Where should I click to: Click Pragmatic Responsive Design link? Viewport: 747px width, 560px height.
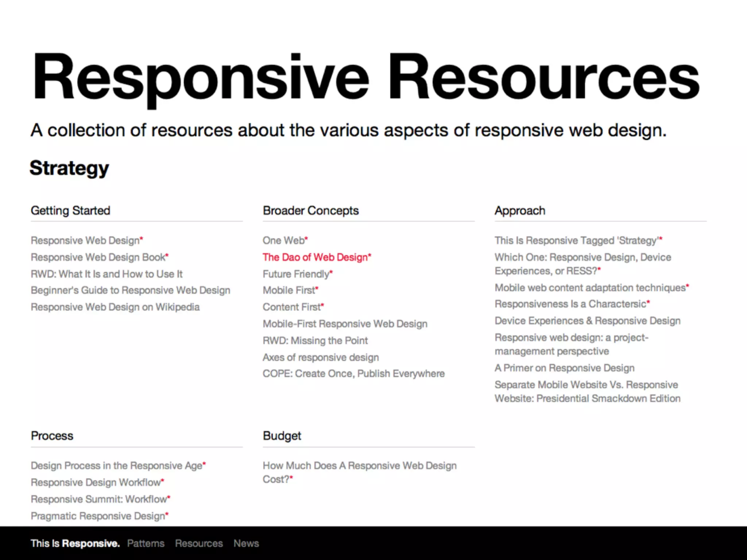98,516
